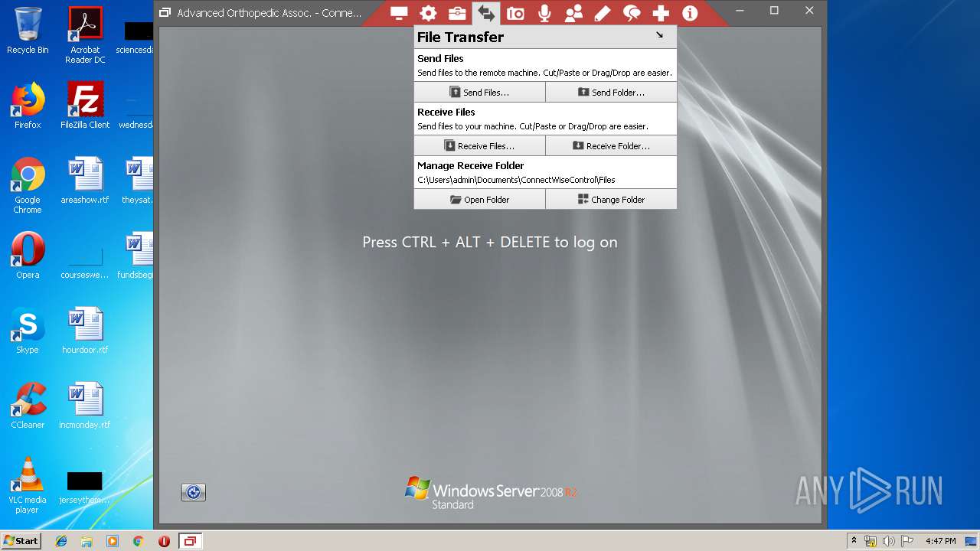
Task: Select the Annotation pencil icon
Action: coord(603,13)
